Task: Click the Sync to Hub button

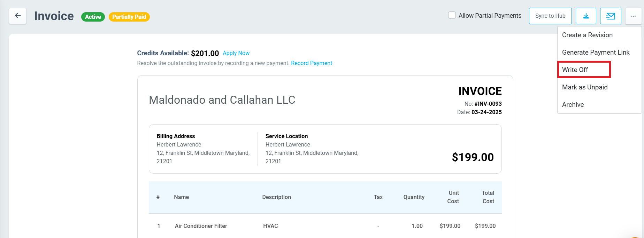Action: tap(550, 16)
